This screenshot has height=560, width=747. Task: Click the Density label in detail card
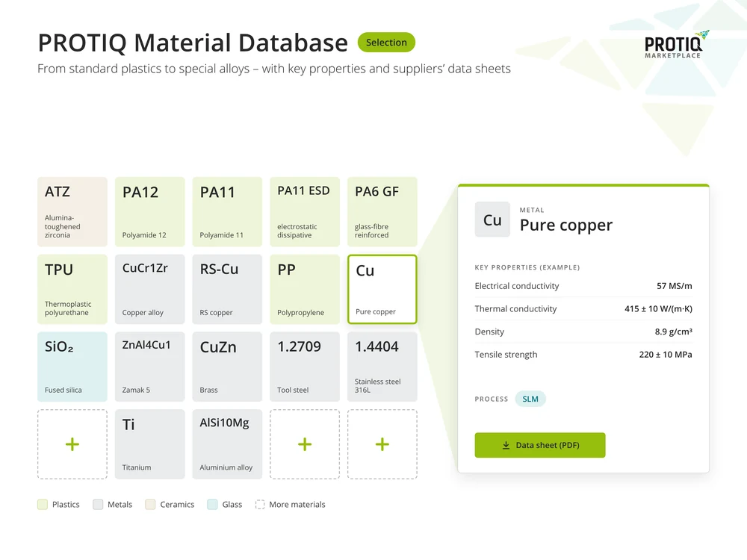tap(489, 332)
